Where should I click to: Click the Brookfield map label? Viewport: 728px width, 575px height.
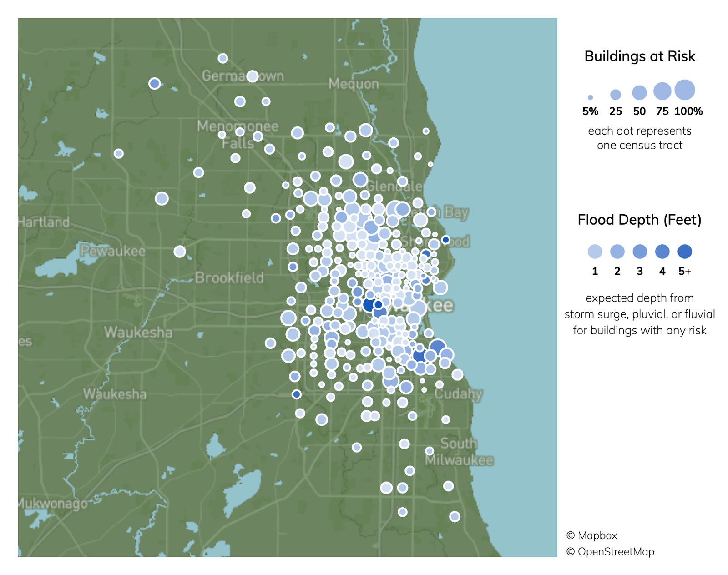tap(229, 278)
